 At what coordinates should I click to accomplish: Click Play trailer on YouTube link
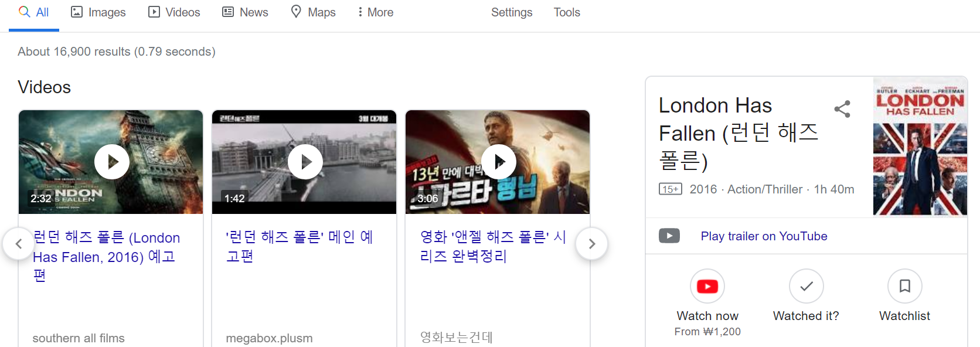[x=764, y=236]
